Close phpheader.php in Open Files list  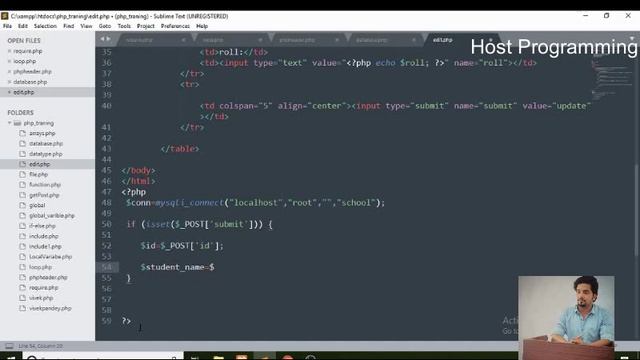9,71
